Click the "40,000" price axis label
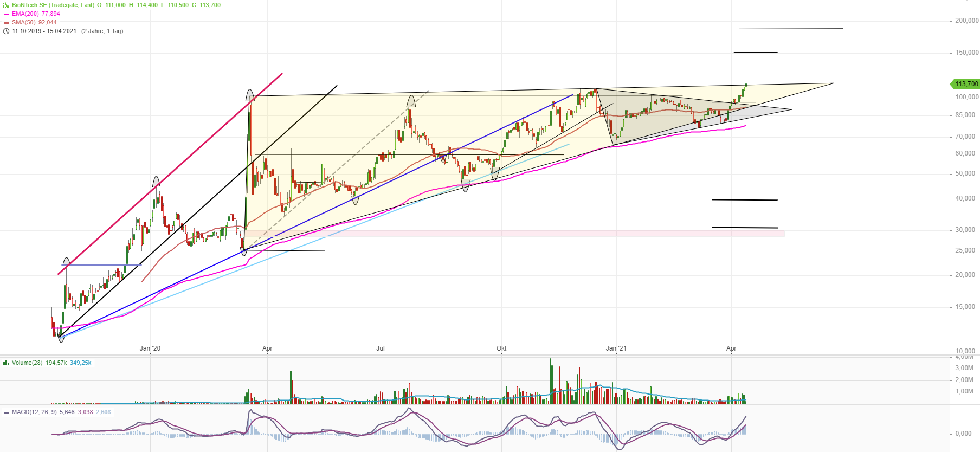Viewport: 980px width, 452px height. tap(965, 198)
